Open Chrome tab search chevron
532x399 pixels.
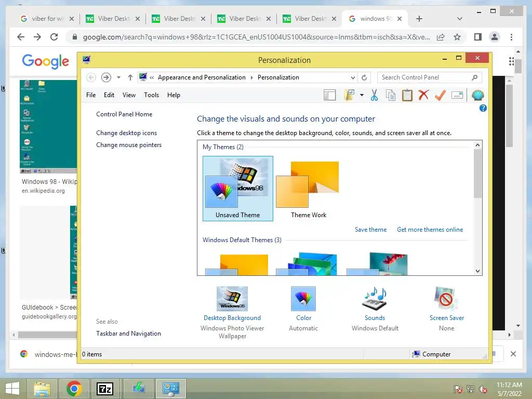pos(460,19)
